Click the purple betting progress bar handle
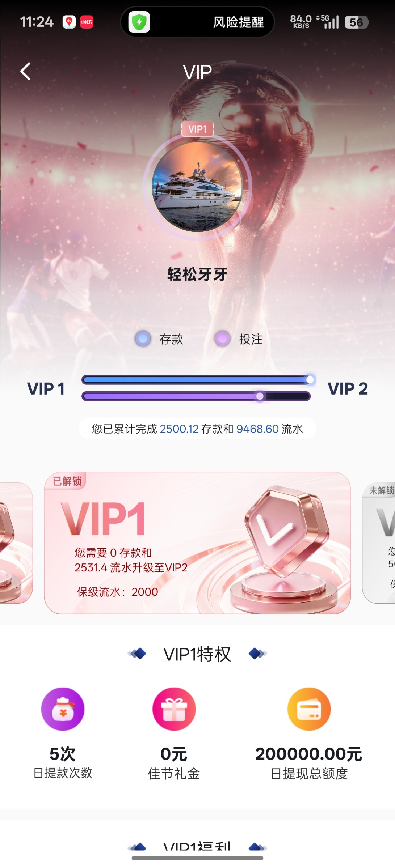This screenshot has width=395, height=868. pos(260,396)
